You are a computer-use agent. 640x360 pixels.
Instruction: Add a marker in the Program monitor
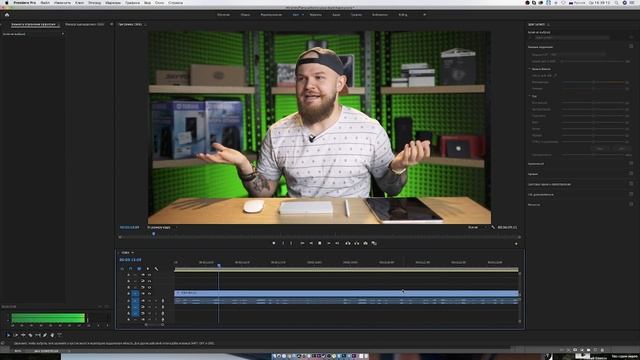tap(273, 243)
